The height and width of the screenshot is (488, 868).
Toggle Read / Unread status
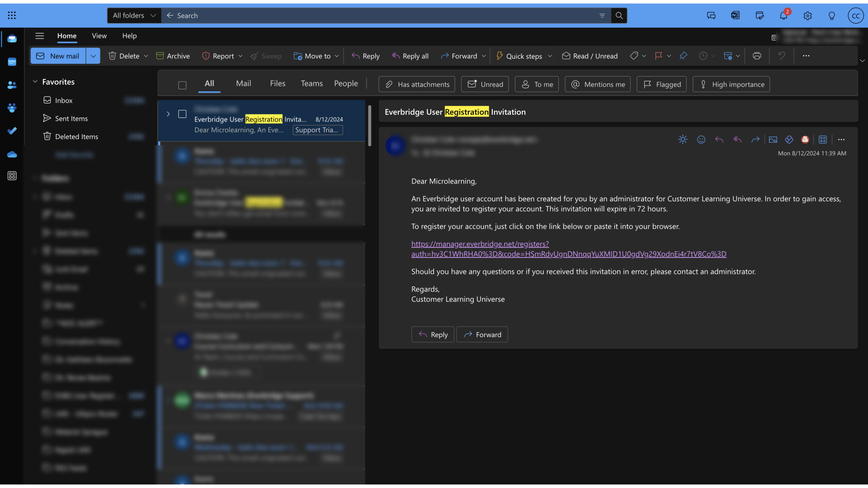590,56
